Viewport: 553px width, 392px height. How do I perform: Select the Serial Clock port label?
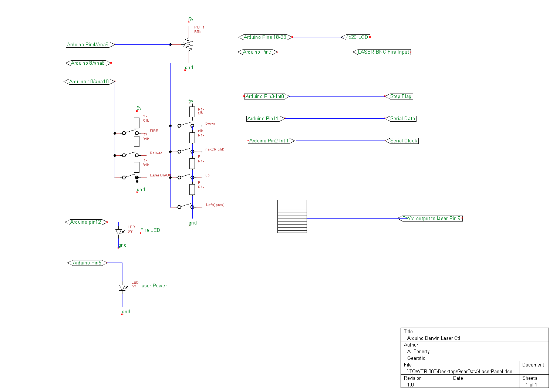(402, 141)
